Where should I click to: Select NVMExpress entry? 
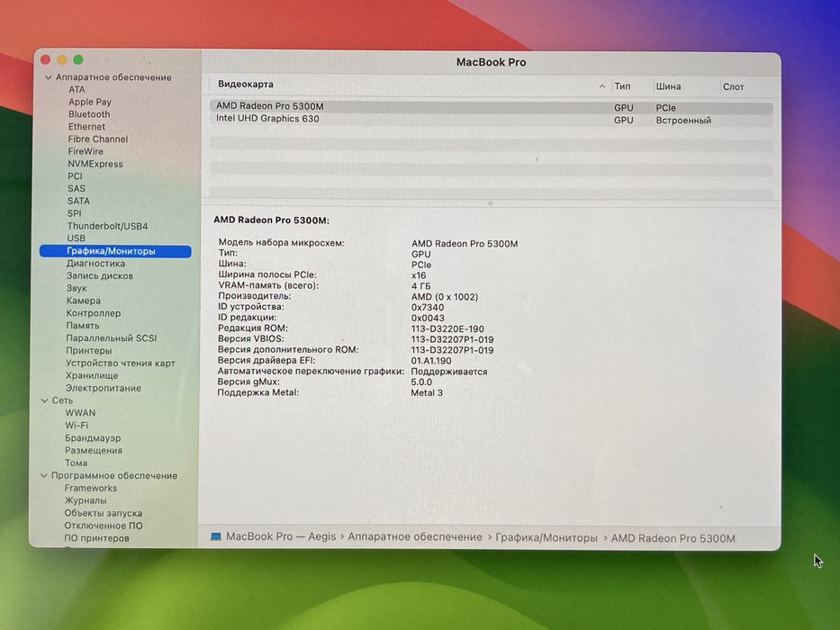(95, 164)
